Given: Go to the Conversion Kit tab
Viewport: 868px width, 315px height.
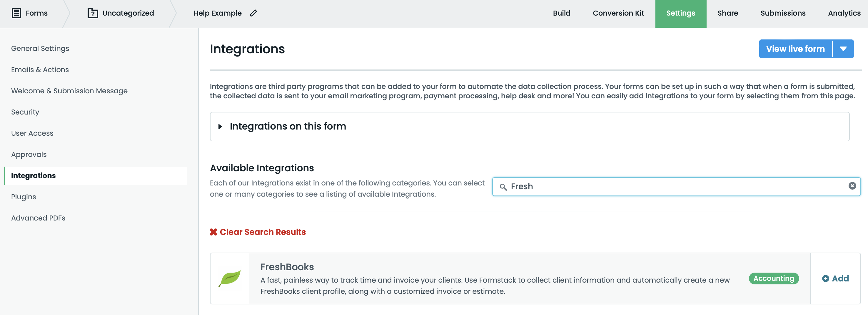Looking at the screenshot, I should [x=618, y=13].
